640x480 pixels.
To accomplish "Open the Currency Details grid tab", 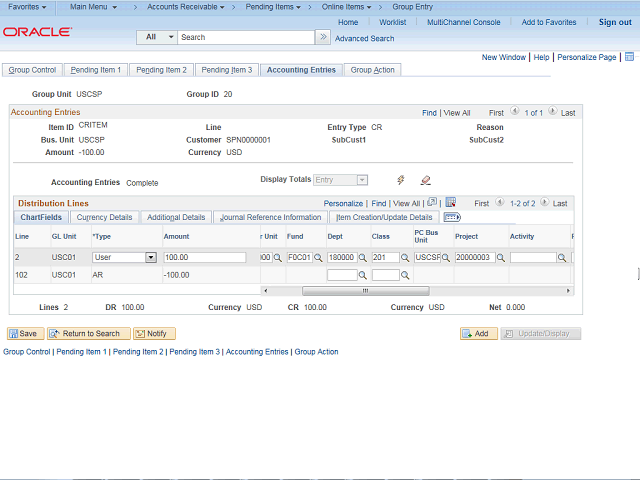I will click(x=104, y=217).
